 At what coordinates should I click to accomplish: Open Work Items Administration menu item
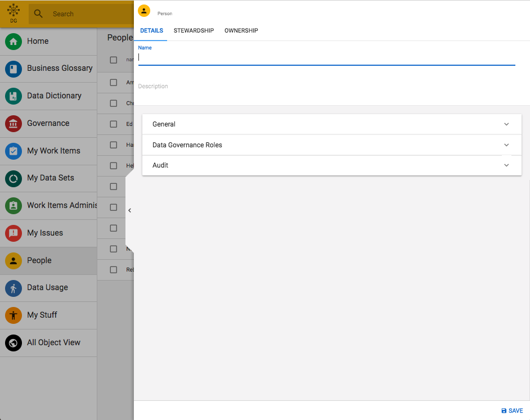click(48, 206)
